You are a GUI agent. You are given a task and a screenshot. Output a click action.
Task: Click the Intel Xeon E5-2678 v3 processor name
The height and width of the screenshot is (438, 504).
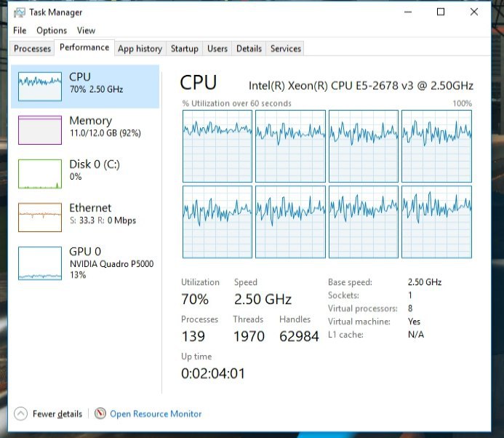tap(361, 86)
